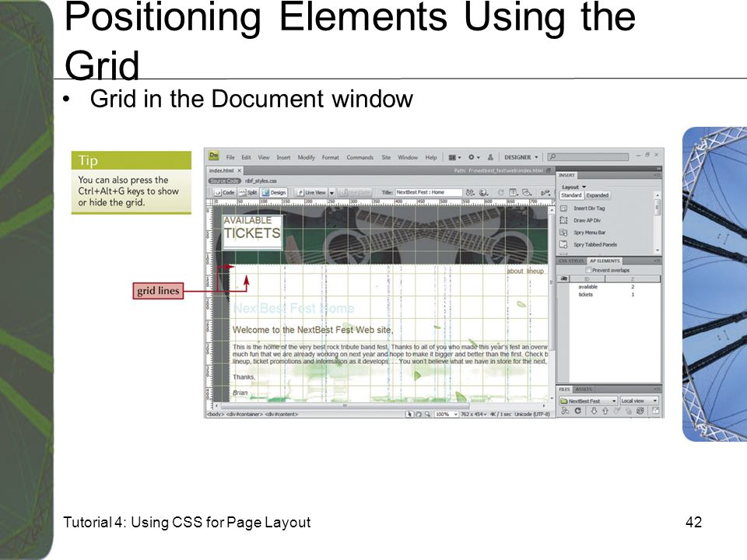Switch to Code view
This screenshot has height=560, width=747.
224,192
